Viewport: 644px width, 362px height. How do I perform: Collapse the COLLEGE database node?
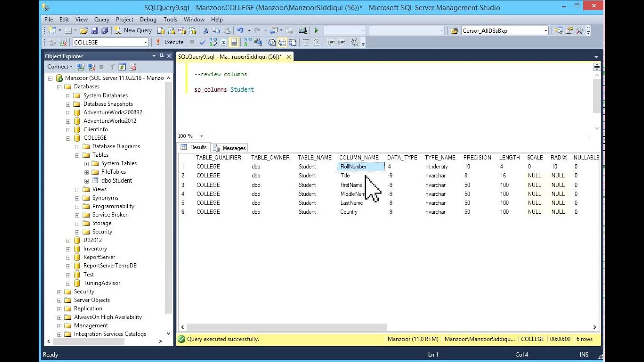[x=68, y=138]
